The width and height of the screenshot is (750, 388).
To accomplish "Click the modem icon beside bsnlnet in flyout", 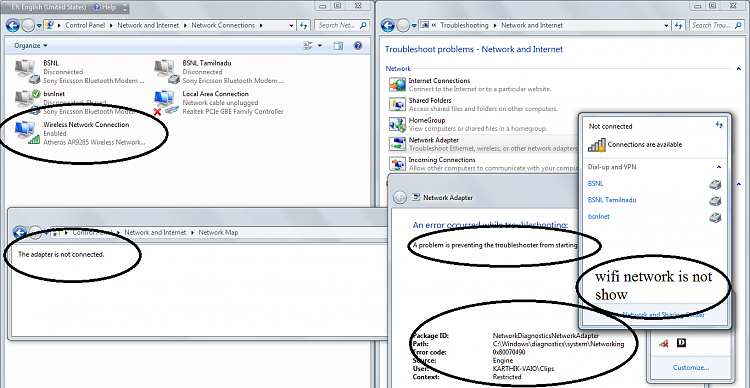I will [x=715, y=218].
